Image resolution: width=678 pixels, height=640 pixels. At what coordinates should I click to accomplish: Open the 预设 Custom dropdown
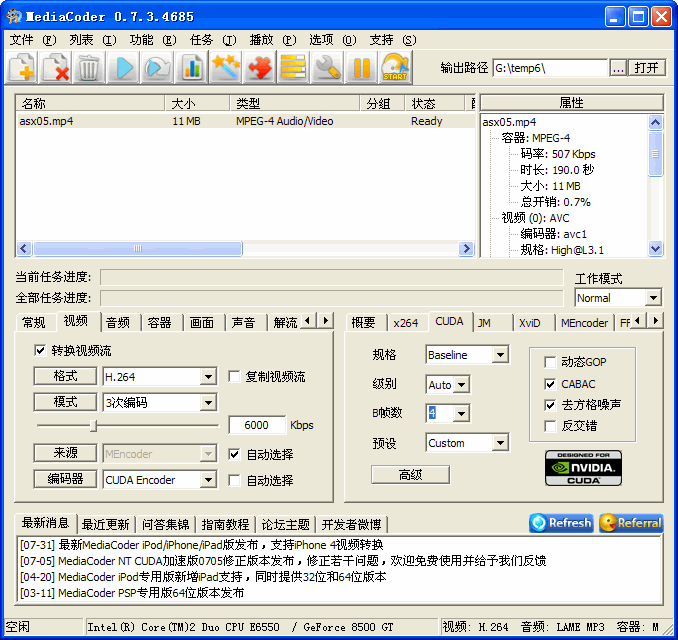click(500, 442)
